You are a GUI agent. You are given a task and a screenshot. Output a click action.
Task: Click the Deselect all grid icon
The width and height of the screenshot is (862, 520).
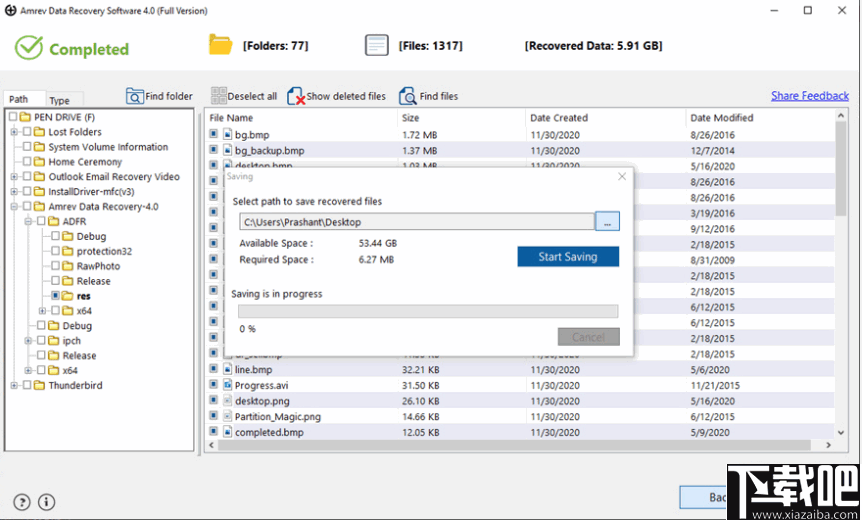pos(218,96)
